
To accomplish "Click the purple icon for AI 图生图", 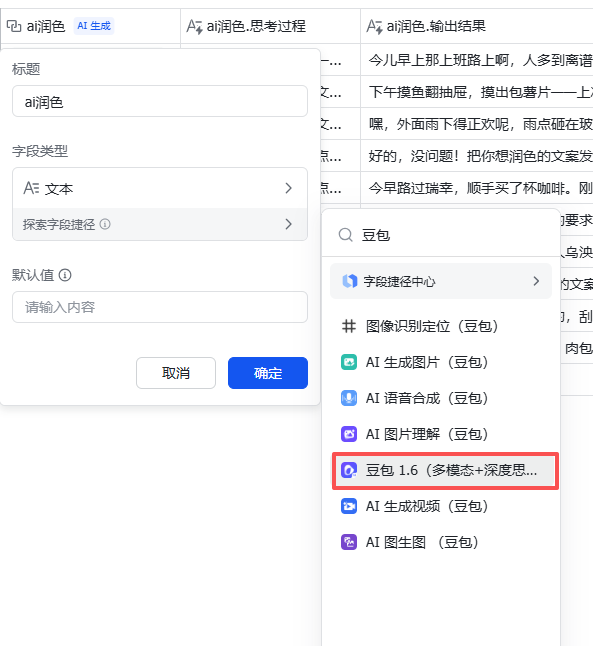I will click(x=349, y=542).
